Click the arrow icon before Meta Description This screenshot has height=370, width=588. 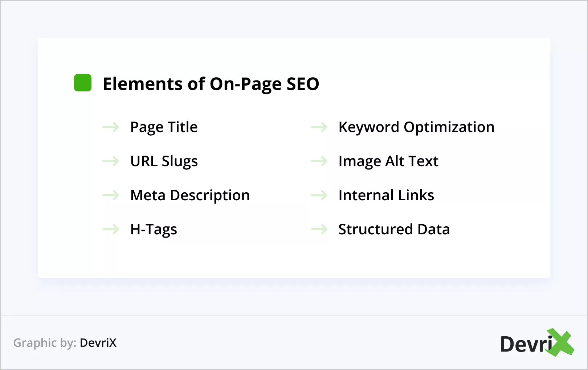[x=111, y=195]
